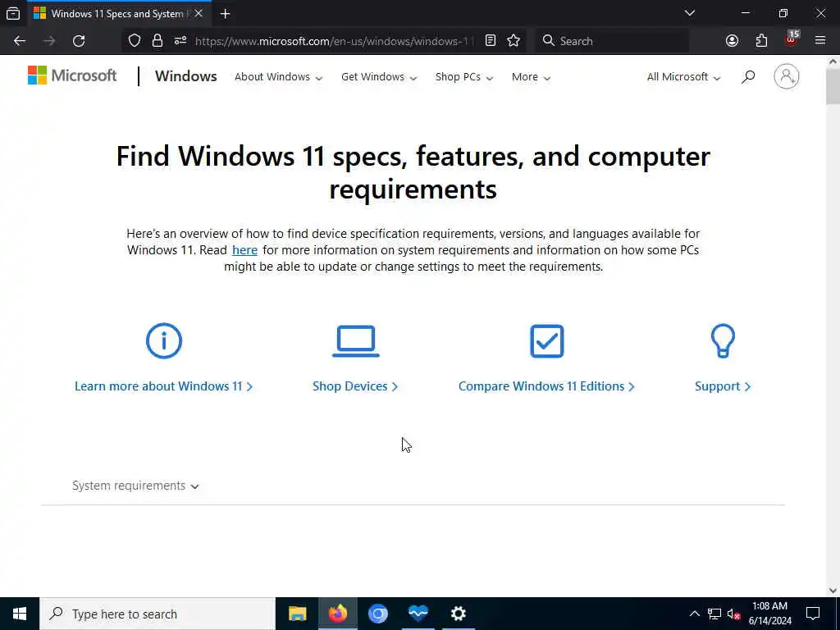Open the heartbeat monitor taskbar app
The width and height of the screenshot is (840, 630).
pos(418,614)
